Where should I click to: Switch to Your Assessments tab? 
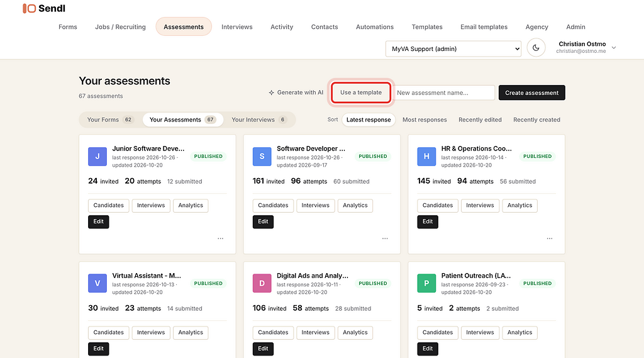[182, 120]
